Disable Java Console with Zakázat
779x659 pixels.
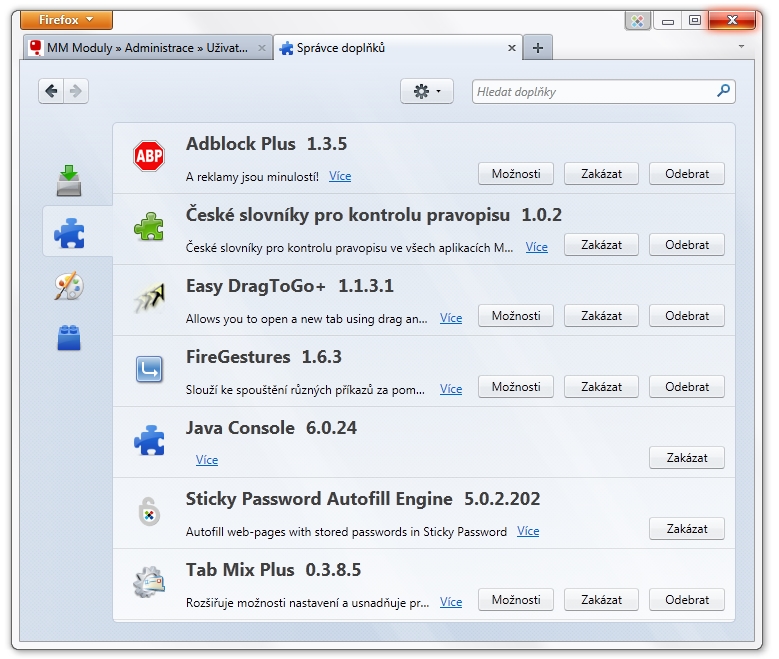[687, 458]
